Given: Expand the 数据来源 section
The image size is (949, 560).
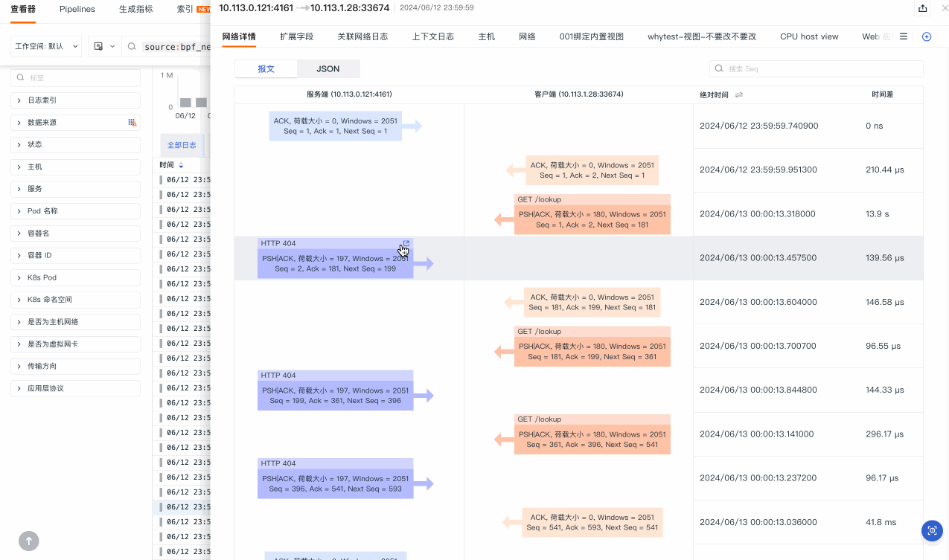Looking at the screenshot, I should (75, 123).
